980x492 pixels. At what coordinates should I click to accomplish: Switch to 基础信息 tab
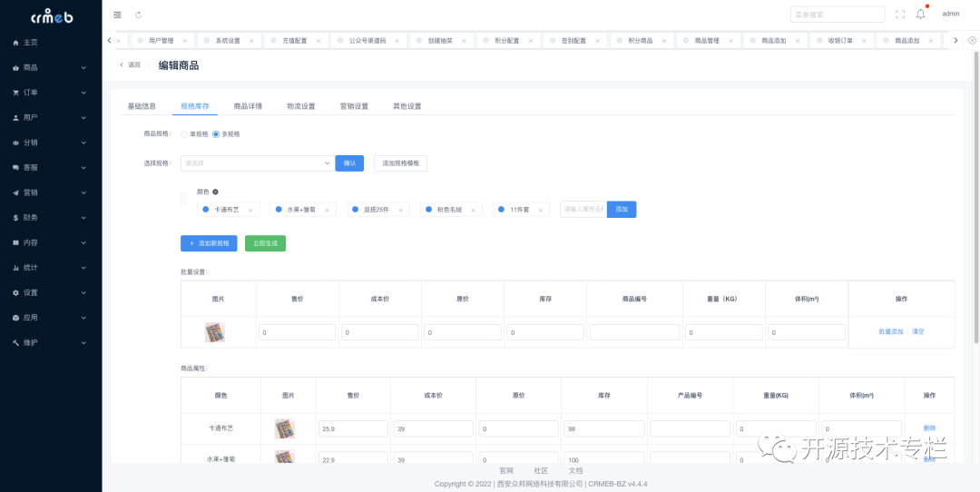pos(142,106)
